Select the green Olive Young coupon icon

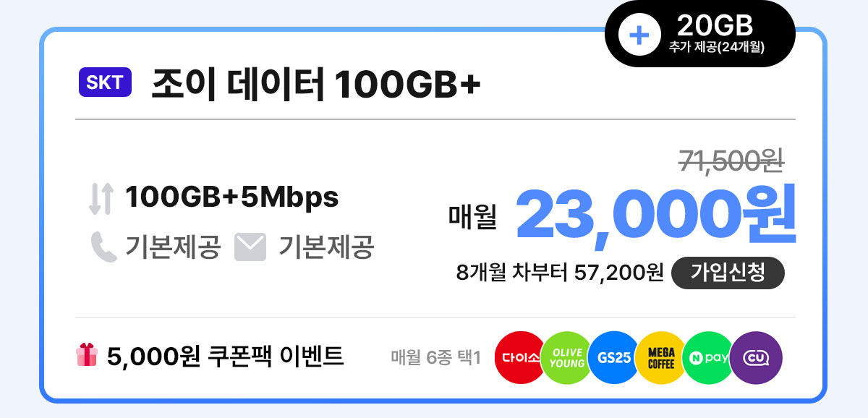point(567,357)
